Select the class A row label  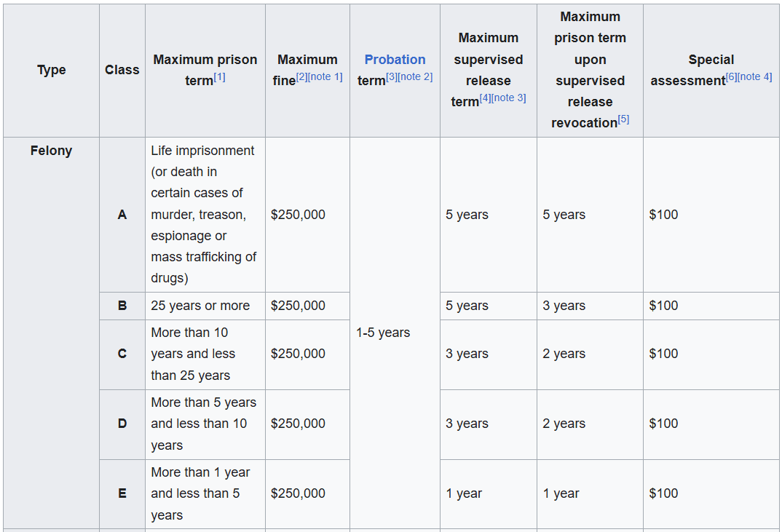point(122,215)
